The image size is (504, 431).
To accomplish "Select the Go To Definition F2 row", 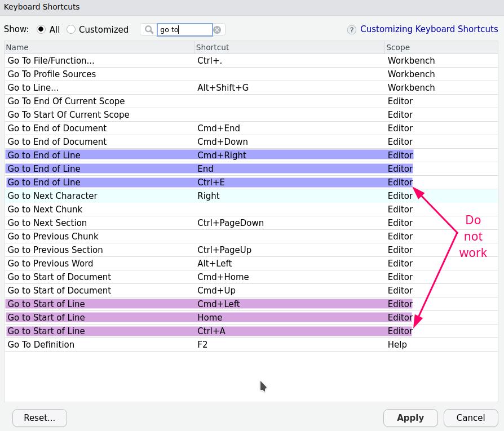I will pos(169,344).
